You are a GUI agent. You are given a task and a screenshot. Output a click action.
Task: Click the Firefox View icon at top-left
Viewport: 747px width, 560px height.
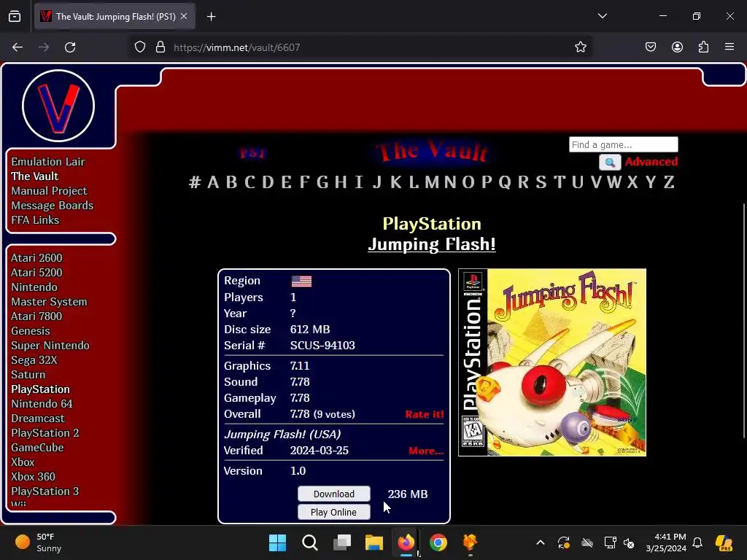pos(15,17)
